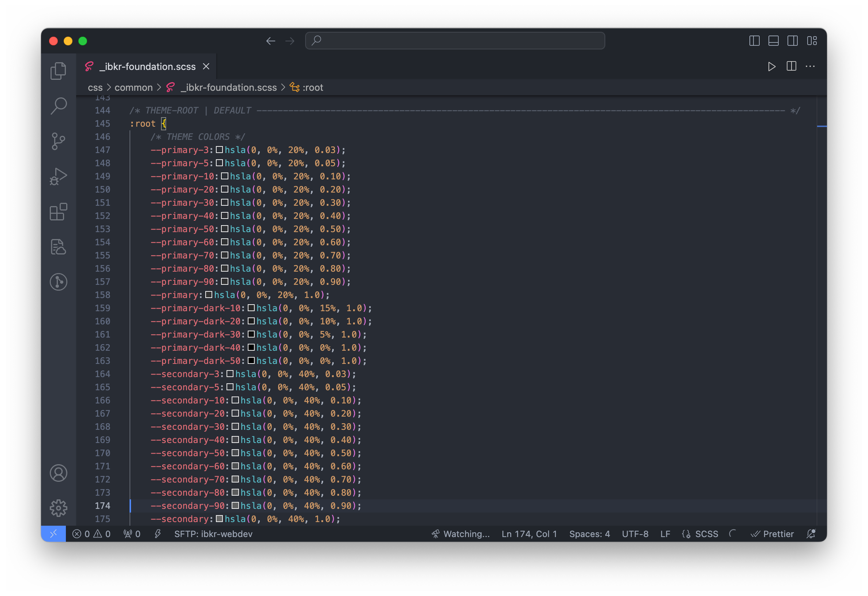Toggle the secondary side bar
The width and height of the screenshot is (868, 596).
(x=793, y=41)
